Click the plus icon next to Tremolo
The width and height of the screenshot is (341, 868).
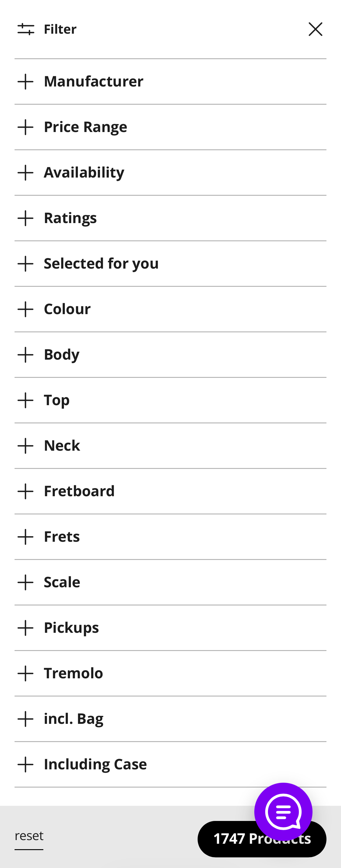coord(25,673)
